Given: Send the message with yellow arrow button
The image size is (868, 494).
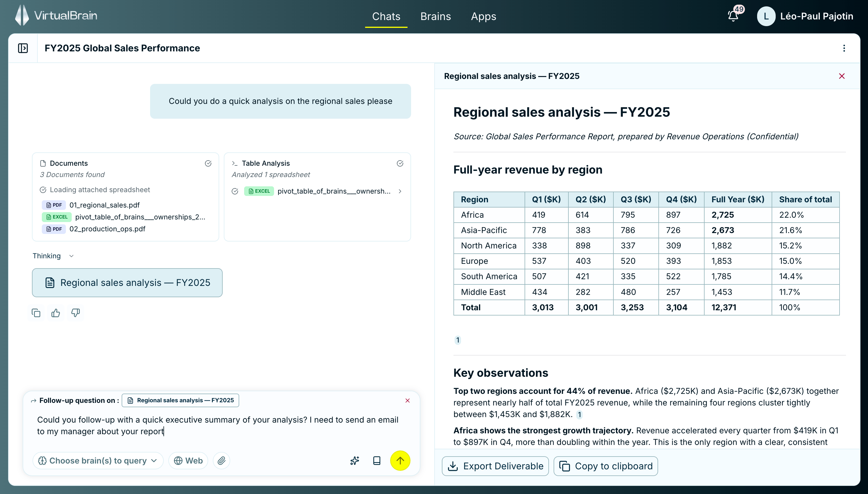Looking at the screenshot, I should [x=400, y=460].
